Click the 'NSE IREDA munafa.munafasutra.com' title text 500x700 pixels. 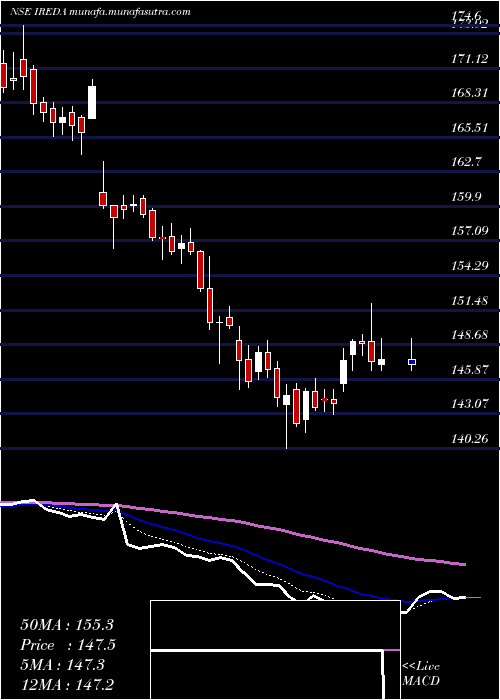(x=100, y=12)
